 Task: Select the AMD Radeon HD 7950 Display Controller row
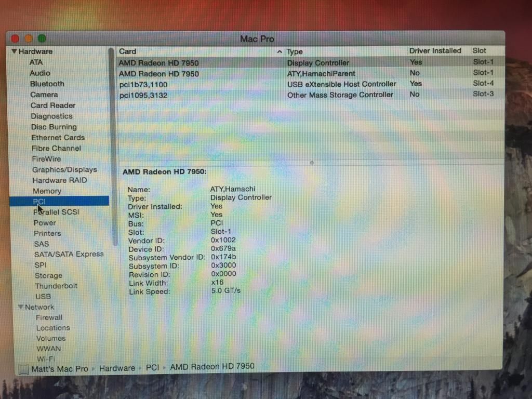(x=310, y=62)
